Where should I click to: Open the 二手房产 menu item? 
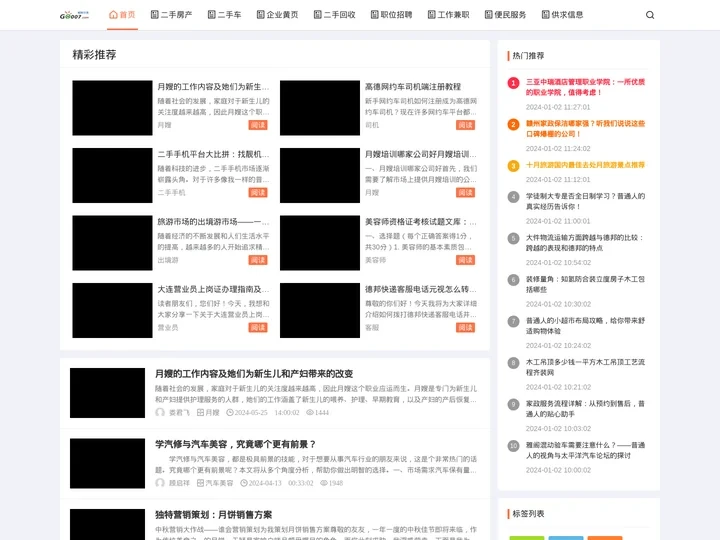click(172, 15)
